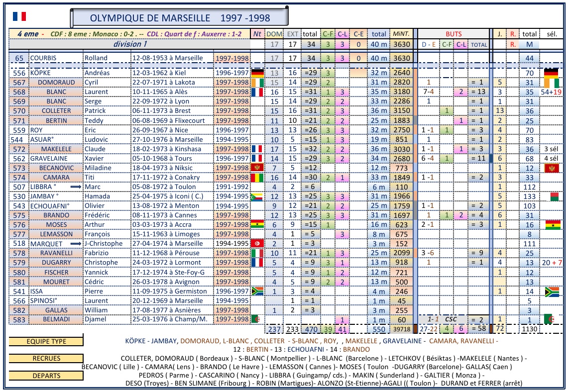
Task: Select the DOM column header
Action: [x=273, y=34]
